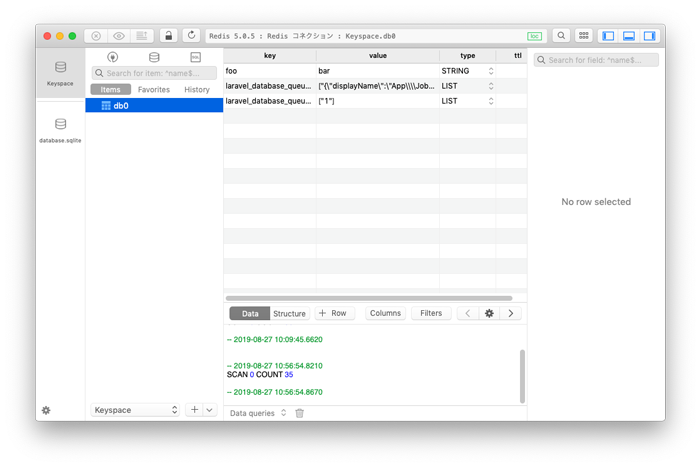Switch to the Items tab
700x467 pixels.
point(110,89)
